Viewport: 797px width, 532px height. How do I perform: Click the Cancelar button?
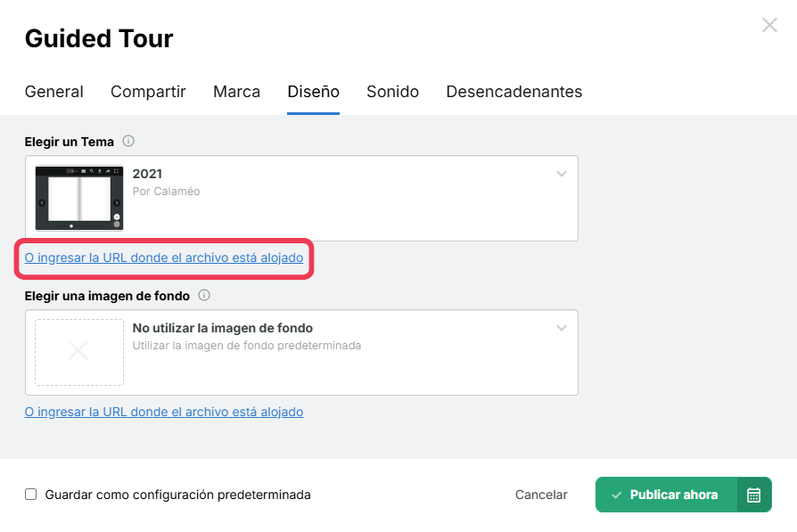(541, 495)
